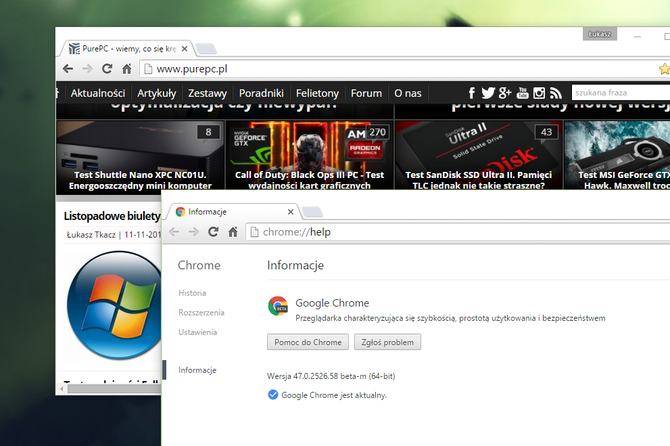Viewport: 670px width, 446px height.
Task: Open Rozszerzenia in the Chrome sidebar
Action: (x=201, y=313)
